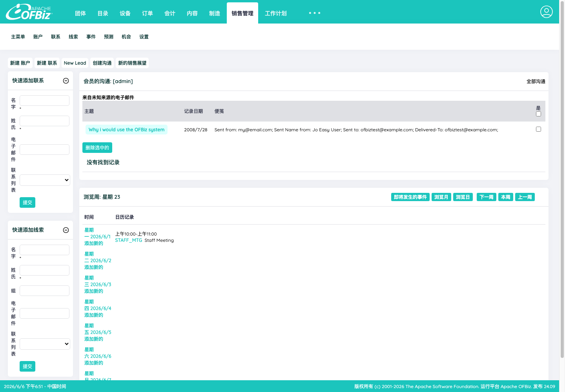This screenshot has width=565, height=392.
Task: Check the email row checkbox for 2008/7/28
Action: [538, 129]
